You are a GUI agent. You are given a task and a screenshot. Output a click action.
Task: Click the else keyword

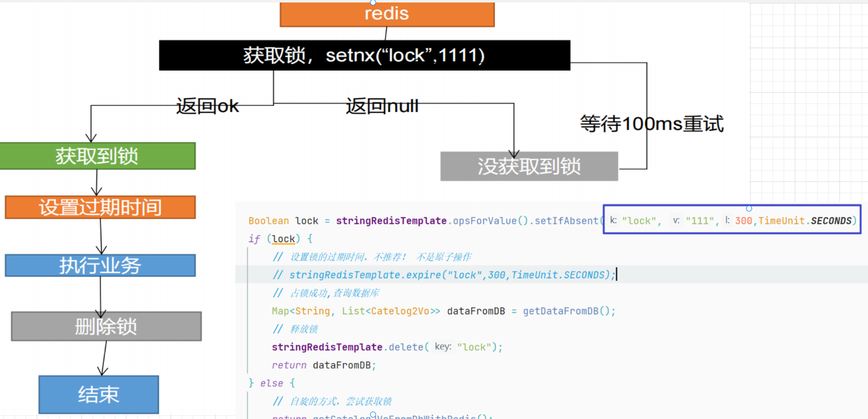click(271, 383)
